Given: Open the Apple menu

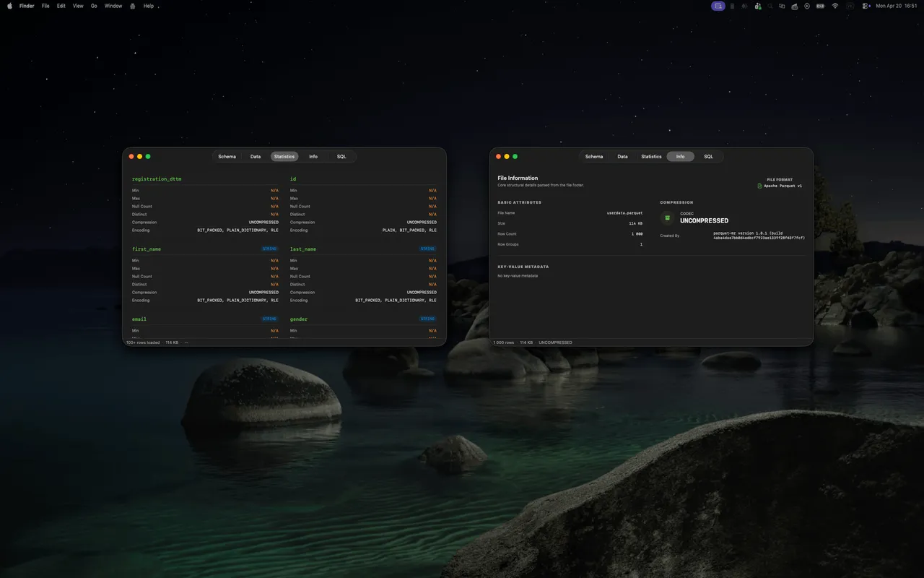Looking at the screenshot, I should (9, 6).
